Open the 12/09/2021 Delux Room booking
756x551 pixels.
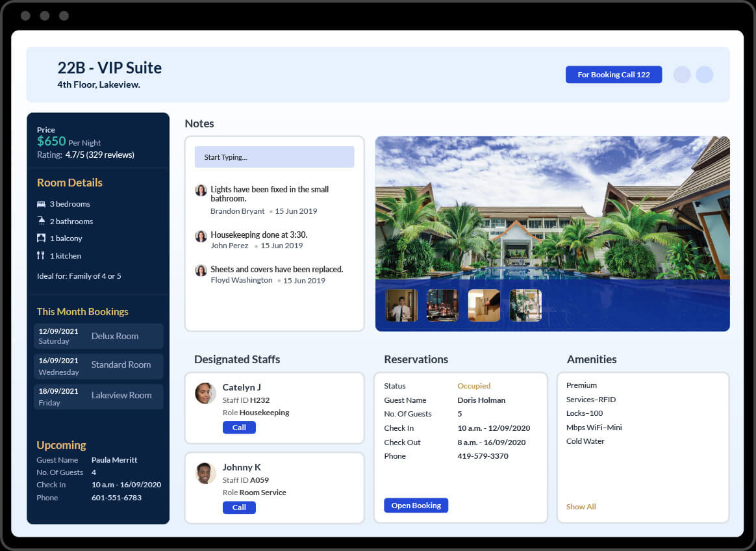pyautogui.click(x=99, y=336)
